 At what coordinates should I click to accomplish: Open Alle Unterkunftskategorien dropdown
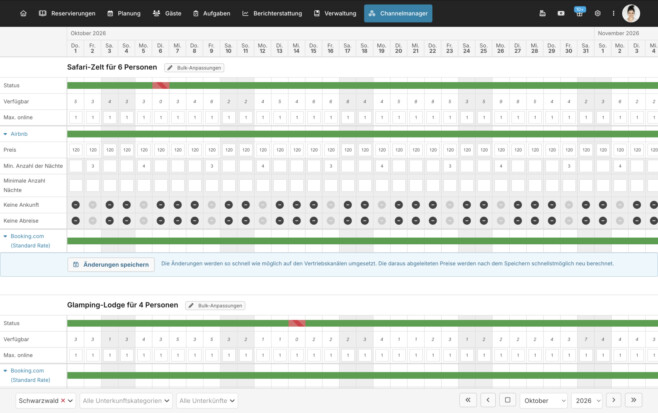pyautogui.click(x=126, y=400)
